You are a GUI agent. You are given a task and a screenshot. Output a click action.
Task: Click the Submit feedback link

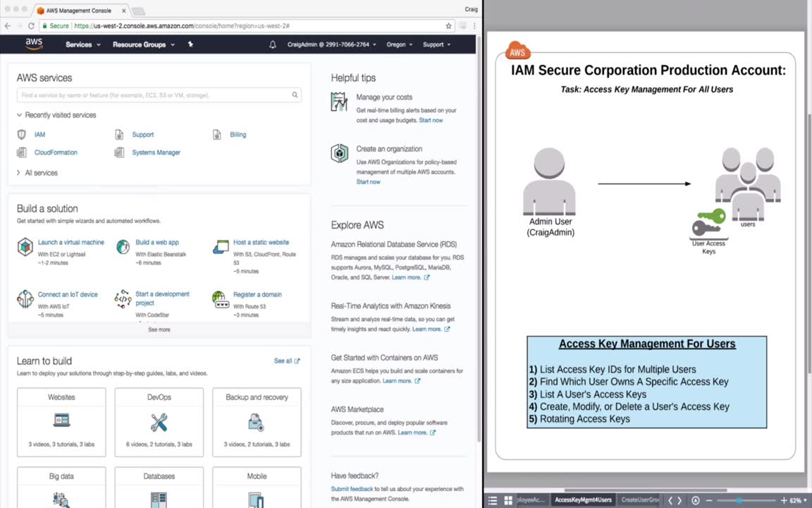click(352, 489)
